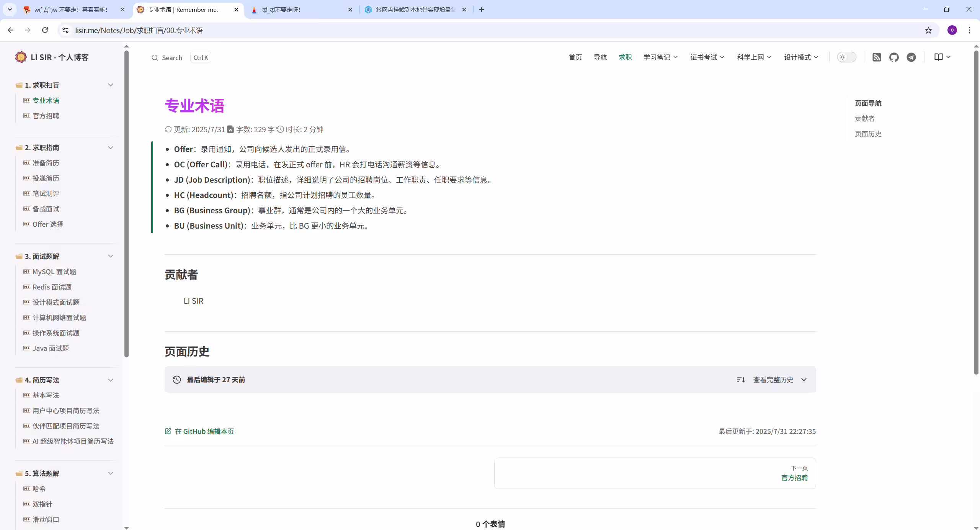Click the sort icon in page history bar
Image resolution: width=980 pixels, height=530 pixels.
pyautogui.click(x=741, y=380)
